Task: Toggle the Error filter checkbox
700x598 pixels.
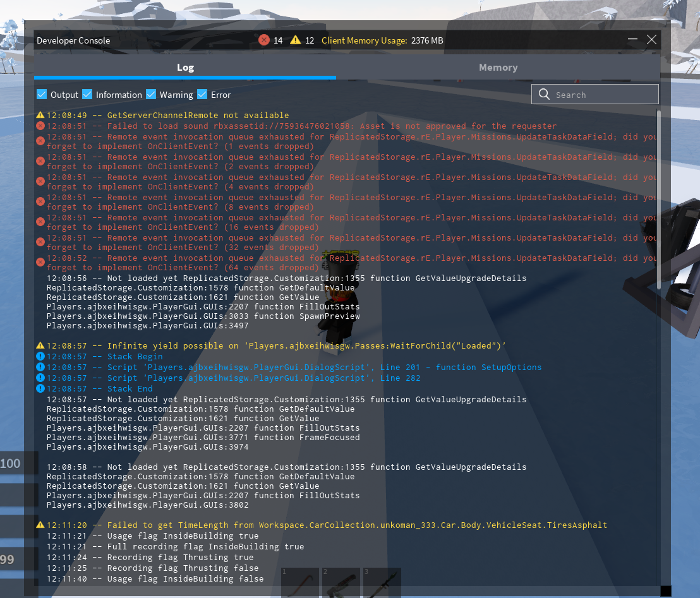Action: point(202,95)
